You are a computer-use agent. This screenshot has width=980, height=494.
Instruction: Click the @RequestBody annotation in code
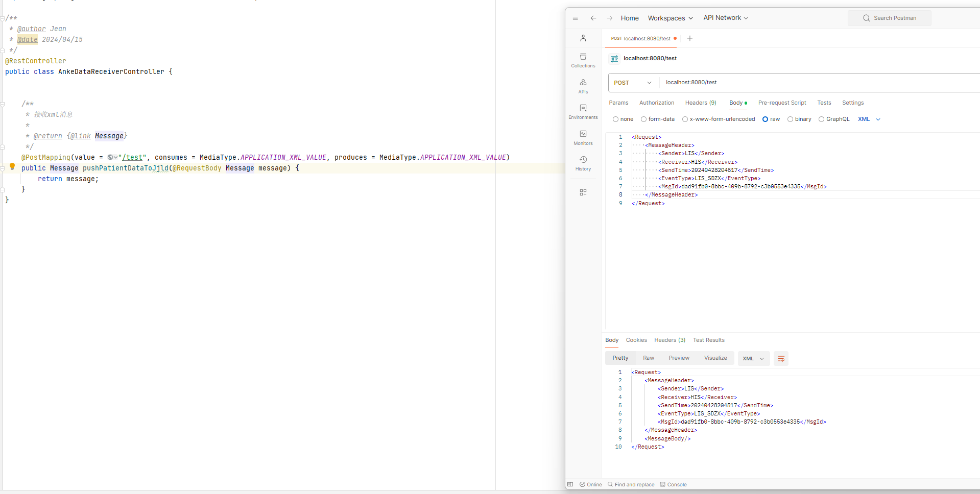point(197,168)
